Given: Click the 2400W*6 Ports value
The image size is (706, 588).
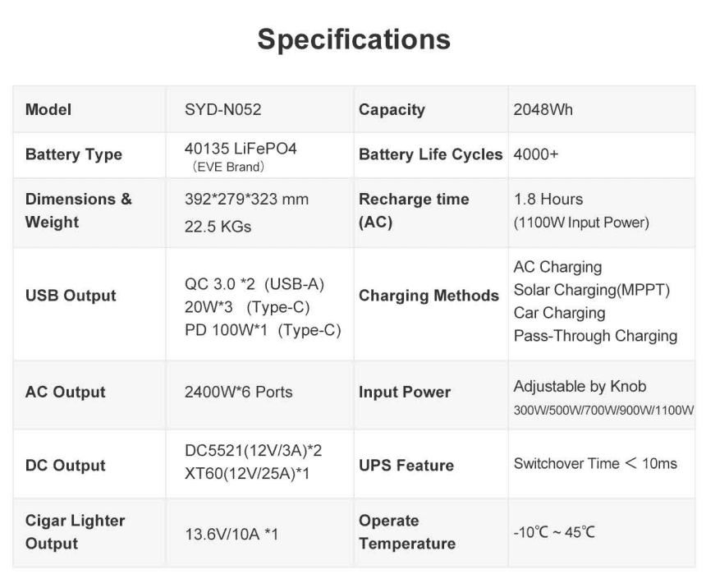Looking at the screenshot, I should (x=238, y=392).
